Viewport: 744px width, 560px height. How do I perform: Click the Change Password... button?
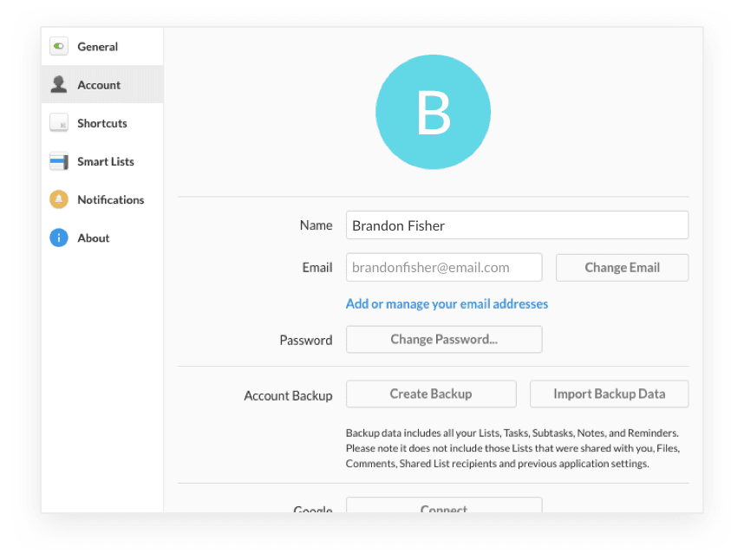444,340
